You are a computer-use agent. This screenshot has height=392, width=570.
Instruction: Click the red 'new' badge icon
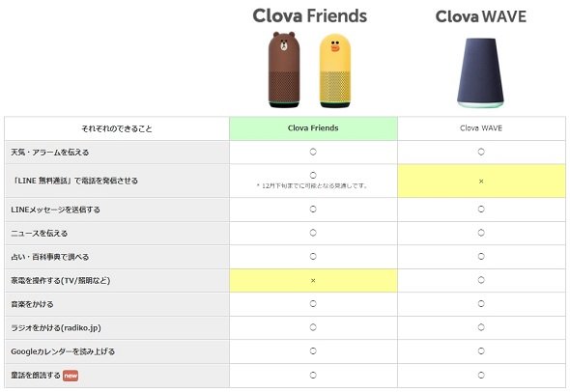[71, 376]
